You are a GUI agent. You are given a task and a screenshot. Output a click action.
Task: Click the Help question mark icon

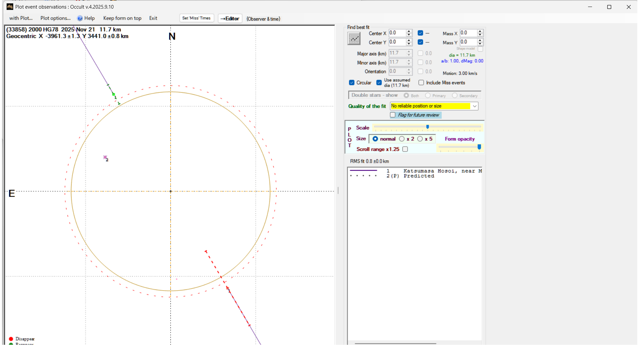[80, 18]
